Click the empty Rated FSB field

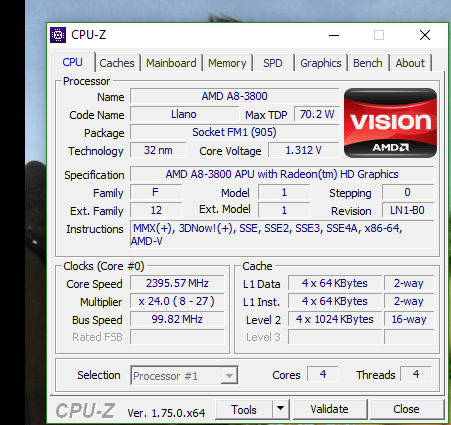click(x=177, y=337)
